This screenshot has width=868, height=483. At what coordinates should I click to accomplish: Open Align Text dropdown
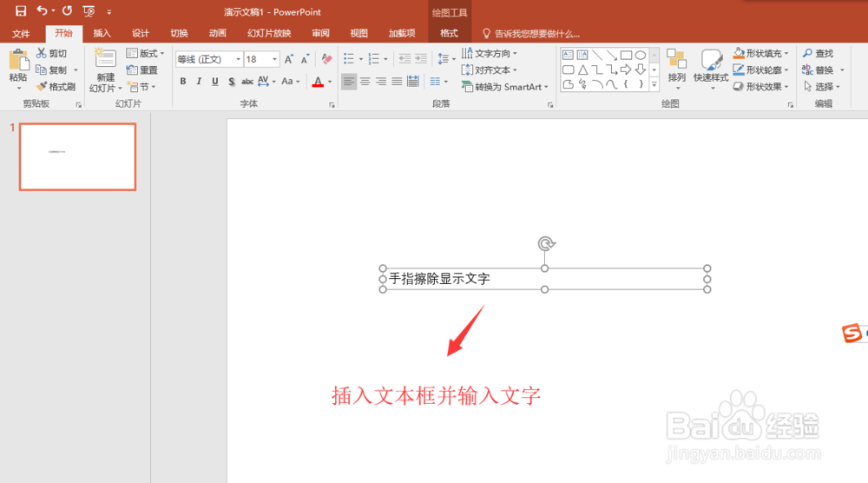click(x=490, y=69)
